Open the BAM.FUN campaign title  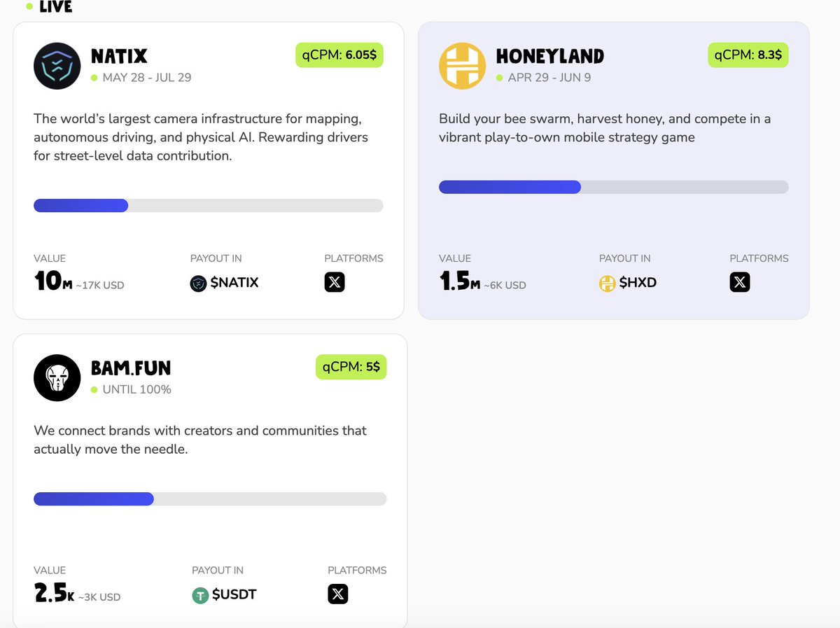click(131, 368)
